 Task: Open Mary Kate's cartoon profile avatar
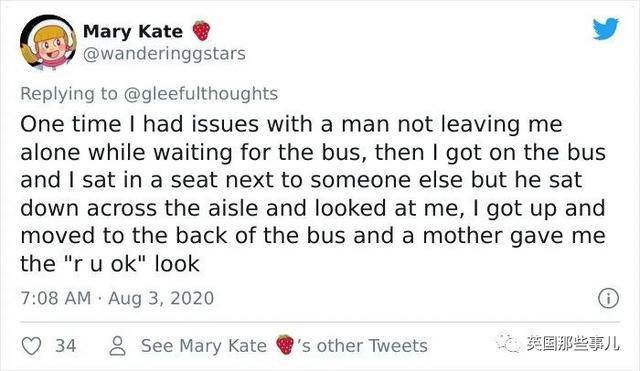[48, 42]
